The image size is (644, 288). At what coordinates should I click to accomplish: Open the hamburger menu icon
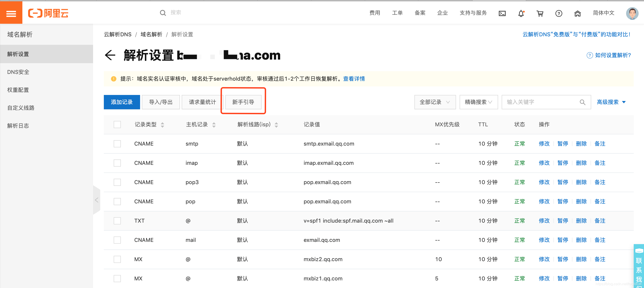pyautogui.click(x=11, y=13)
